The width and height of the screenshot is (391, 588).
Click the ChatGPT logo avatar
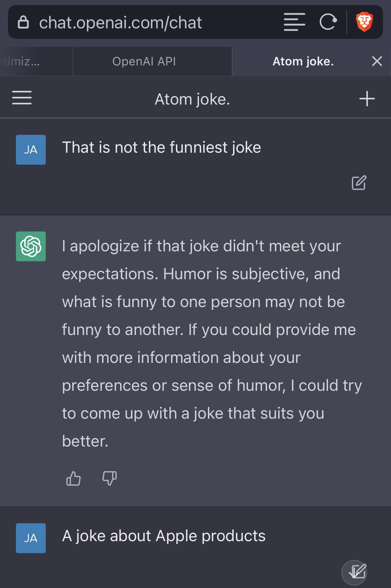pos(31,246)
